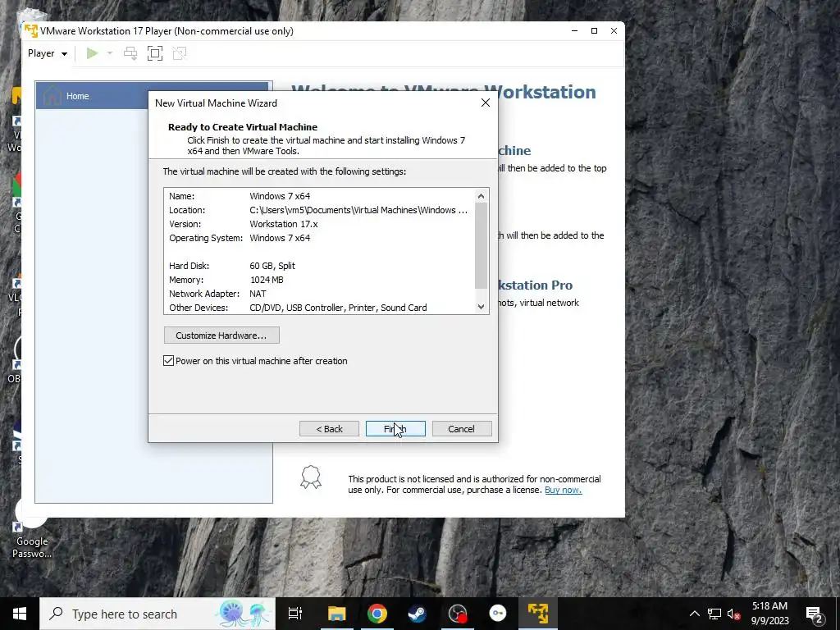Viewport: 840px width, 630px height.
Task: Open File Explorer from the taskbar
Action: click(x=336, y=614)
